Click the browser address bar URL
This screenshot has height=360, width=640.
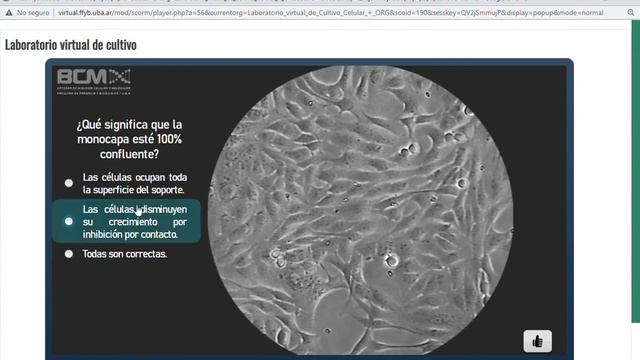click(x=331, y=13)
